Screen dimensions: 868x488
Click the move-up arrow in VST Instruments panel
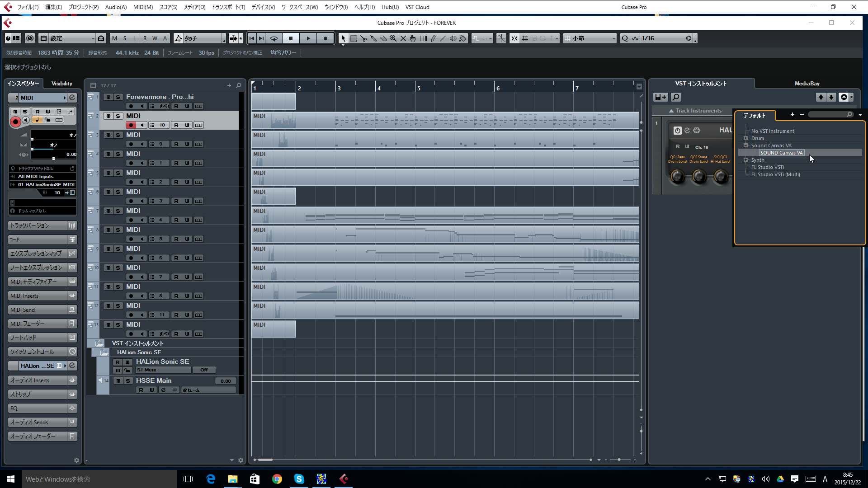[x=821, y=97]
